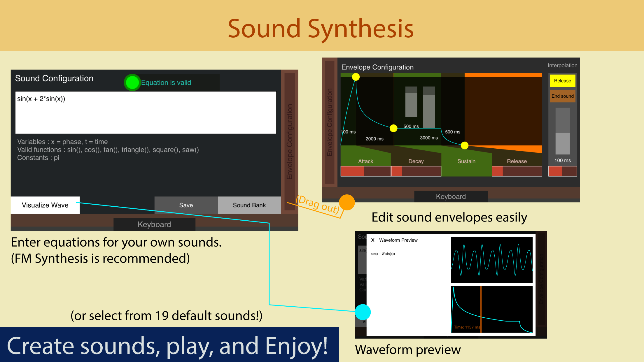Select the Release envelope stage label

pyautogui.click(x=517, y=161)
